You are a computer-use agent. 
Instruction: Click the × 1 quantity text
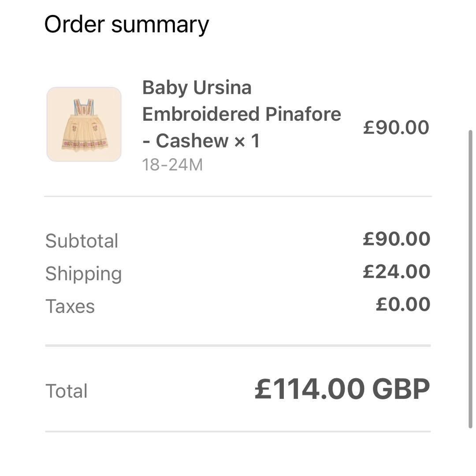point(247,141)
